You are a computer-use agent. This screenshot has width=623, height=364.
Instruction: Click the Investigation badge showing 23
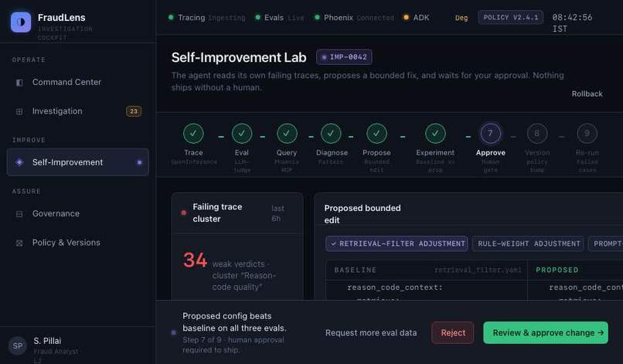coord(134,111)
